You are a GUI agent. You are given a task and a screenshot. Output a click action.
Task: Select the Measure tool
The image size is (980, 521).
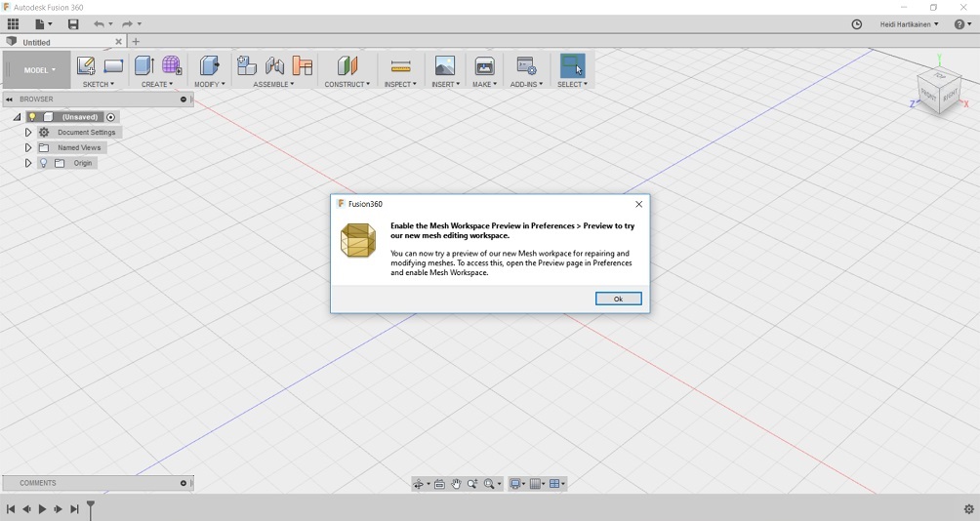click(x=400, y=65)
